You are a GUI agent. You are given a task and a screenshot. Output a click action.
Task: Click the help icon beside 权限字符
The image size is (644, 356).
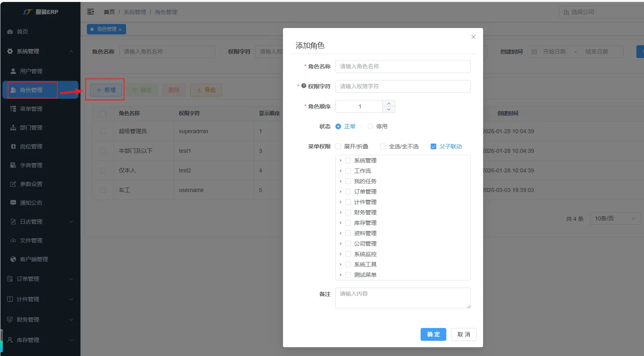coord(304,86)
